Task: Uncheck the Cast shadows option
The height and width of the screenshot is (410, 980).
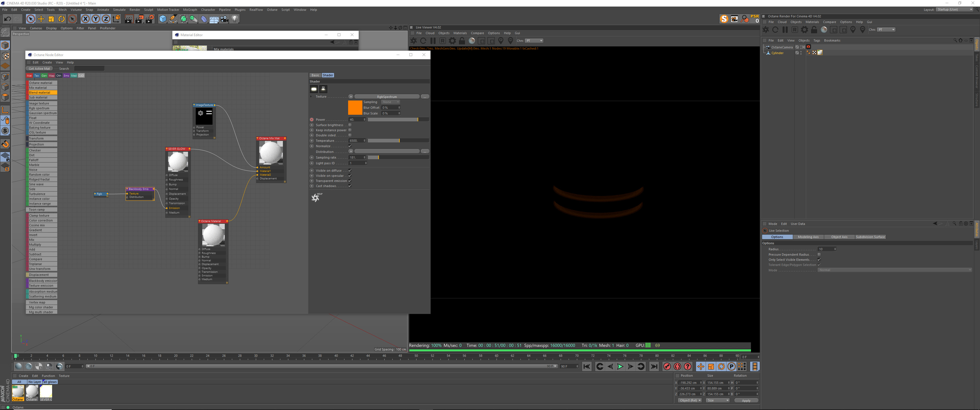Action: (350, 186)
